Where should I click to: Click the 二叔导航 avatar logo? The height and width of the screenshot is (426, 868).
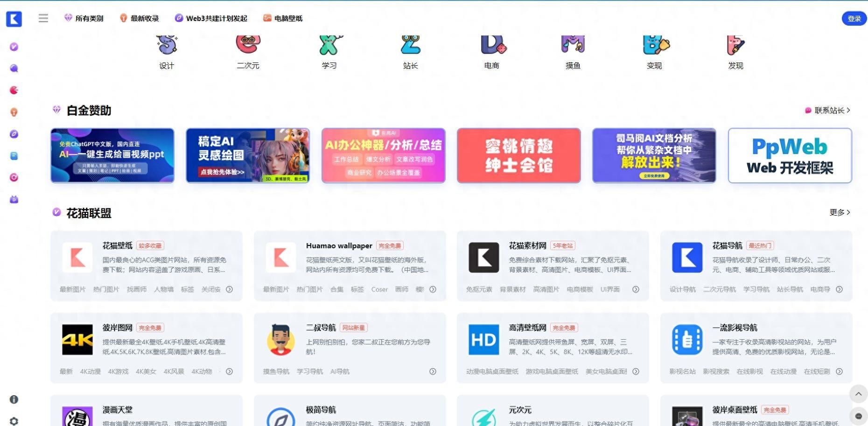coord(281,340)
